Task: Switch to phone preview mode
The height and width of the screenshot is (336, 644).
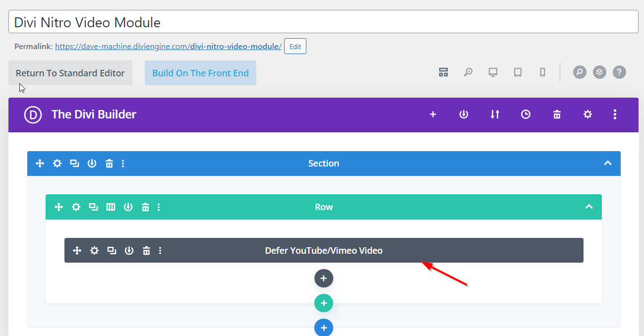Action: (x=542, y=72)
